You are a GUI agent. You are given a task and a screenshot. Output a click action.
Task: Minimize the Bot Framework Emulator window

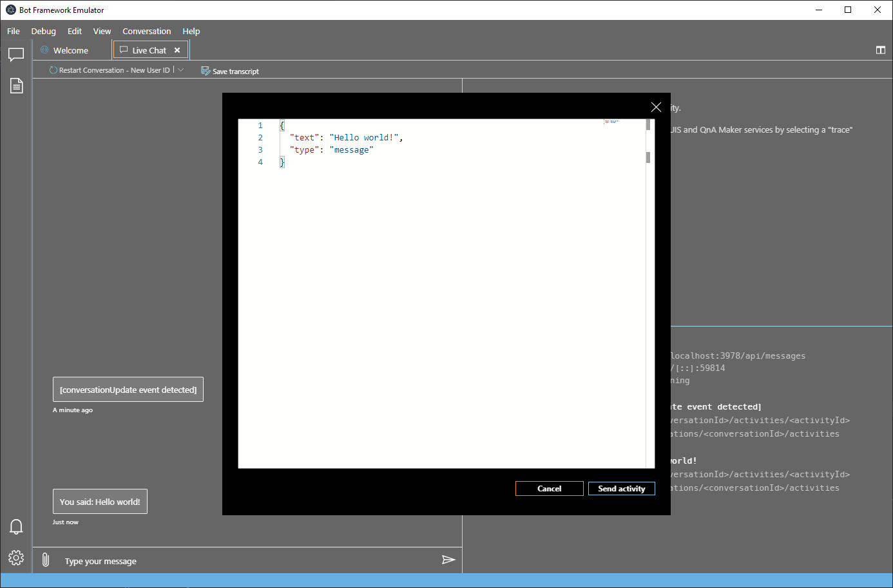pyautogui.click(x=819, y=10)
